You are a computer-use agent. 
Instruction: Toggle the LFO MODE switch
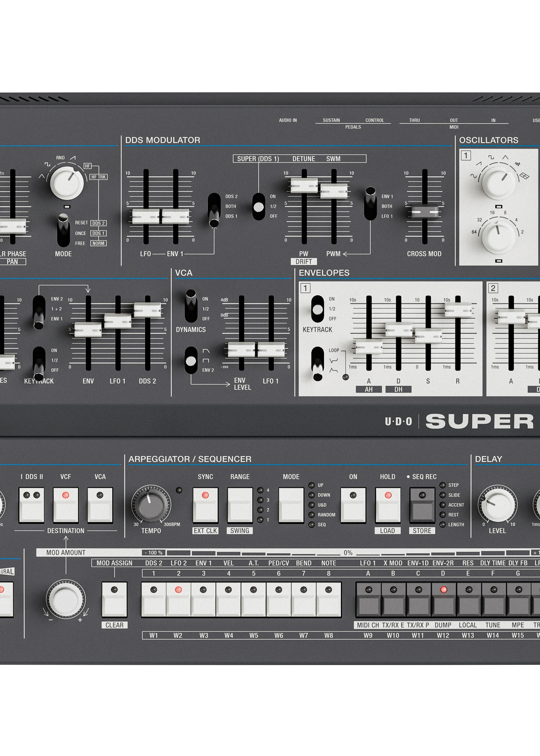(x=63, y=230)
